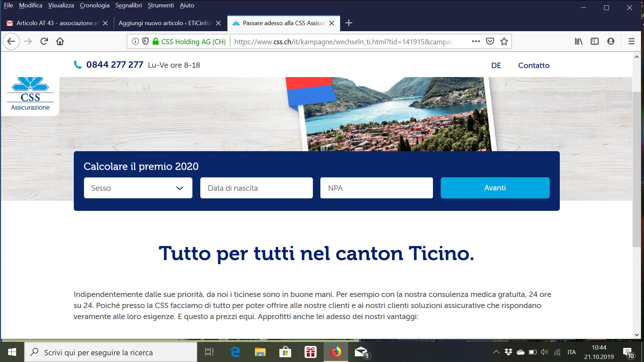Viewport: 644px width, 362px height.
Task: Reload the current page
Action: point(44,42)
